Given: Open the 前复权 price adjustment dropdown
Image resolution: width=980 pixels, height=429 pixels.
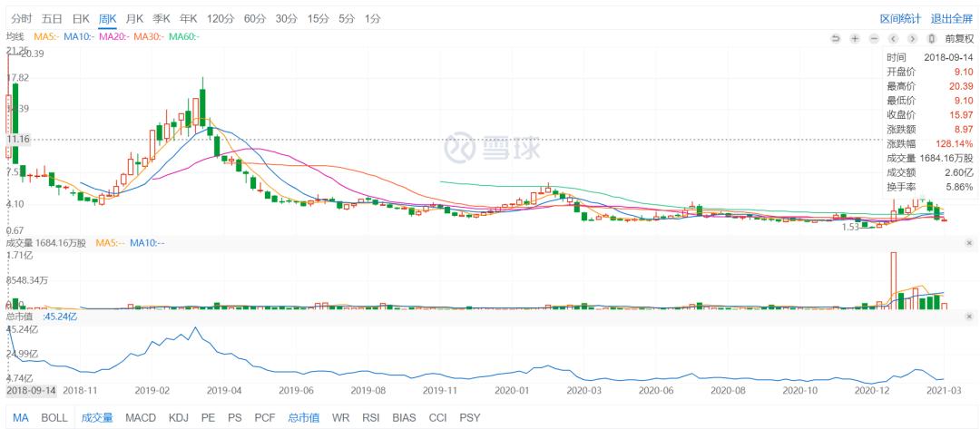Looking at the screenshot, I should 959,39.
